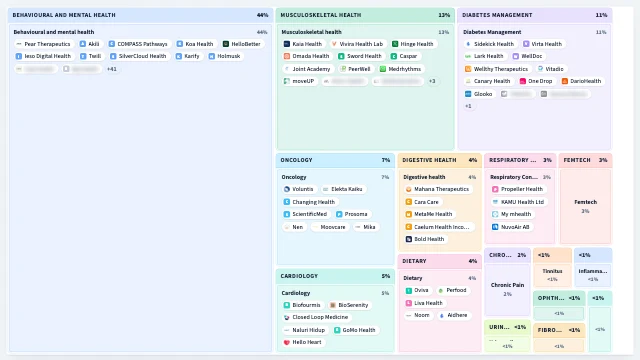Viewport: 640px width, 360px height.
Task: Open the COMPASS Pathways company chip
Action: [138, 44]
